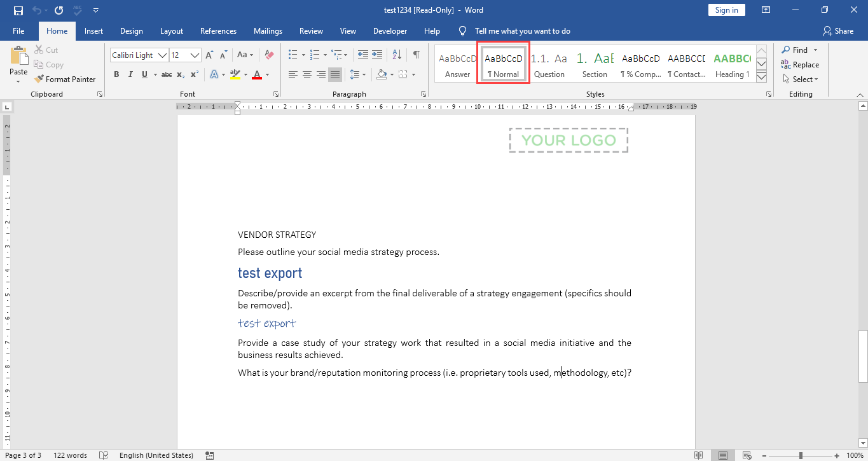Click the Replace button
The width and height of the screenshot is (868, 461).
pos(800,65)
